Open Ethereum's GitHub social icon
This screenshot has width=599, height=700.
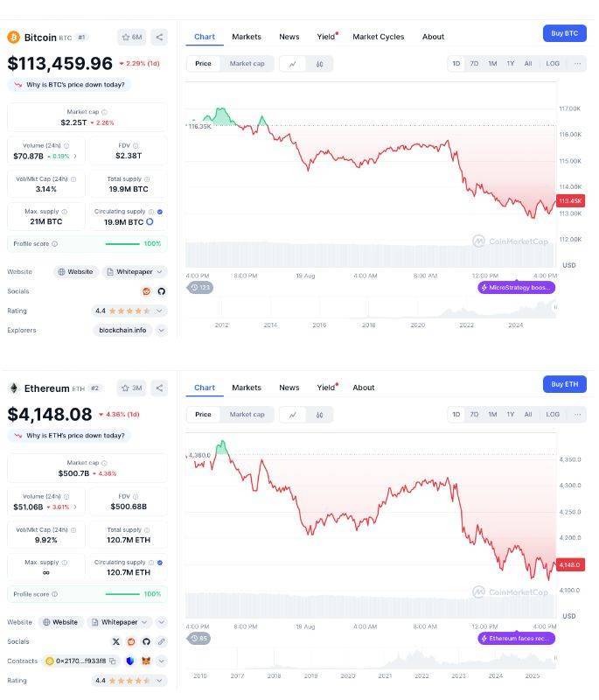[145, 641]
